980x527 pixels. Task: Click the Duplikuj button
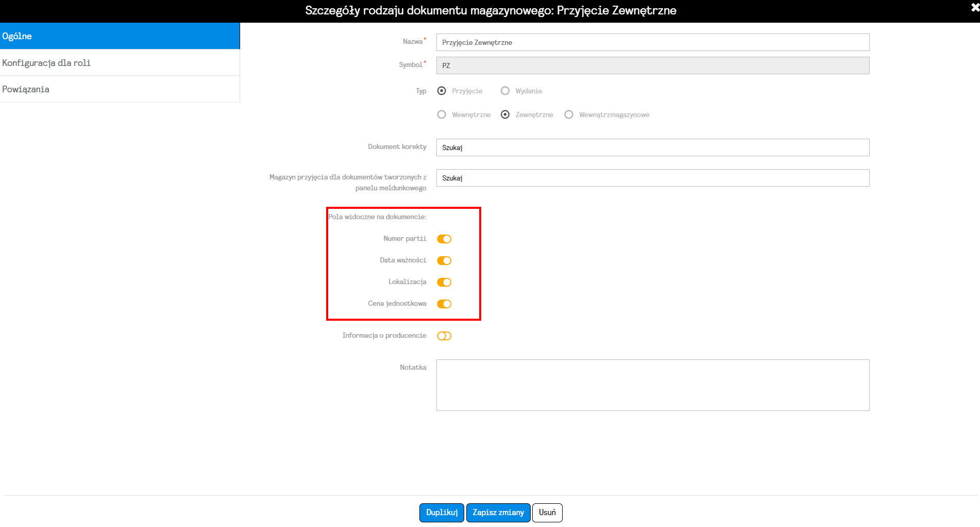tap(442, 513)
